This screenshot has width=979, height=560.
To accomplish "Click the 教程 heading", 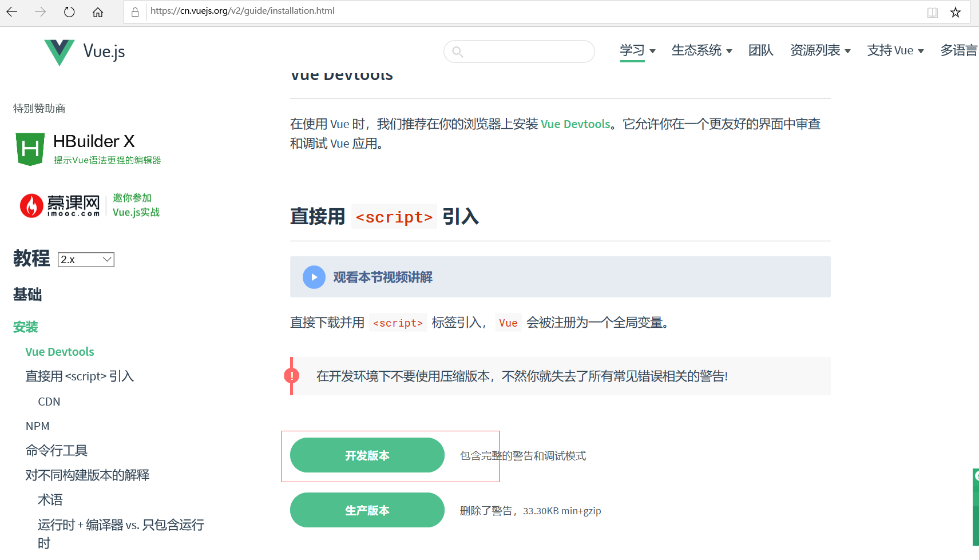I will pos(31,259).
